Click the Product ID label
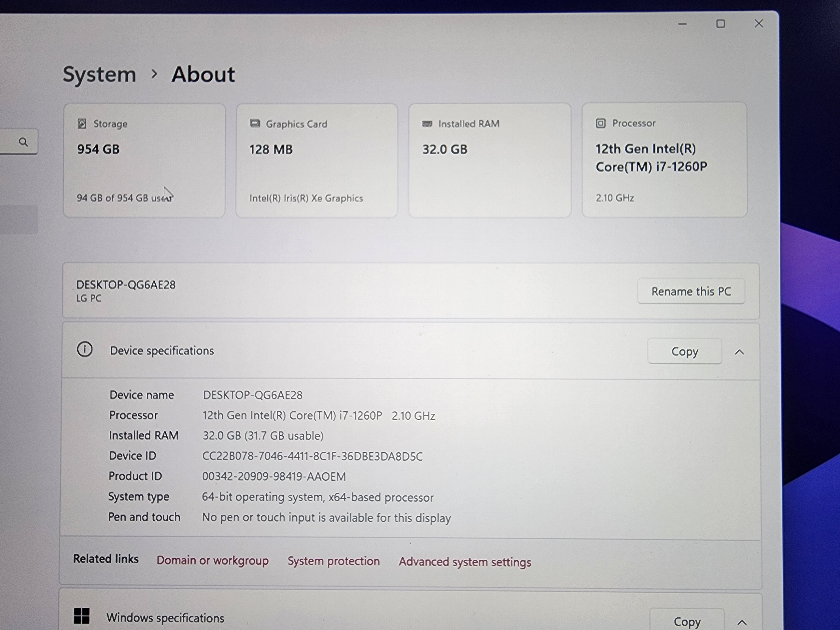 click(135, 476)
